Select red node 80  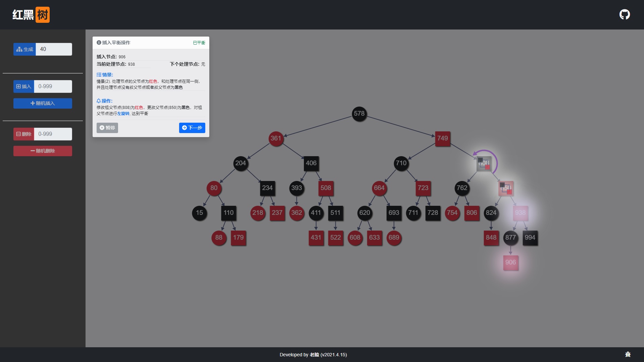pos(214,188)
